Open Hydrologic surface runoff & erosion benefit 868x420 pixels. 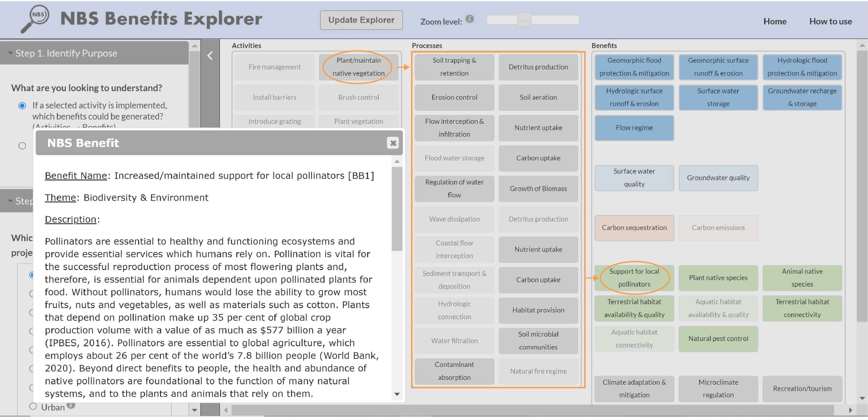(x=634, y=97)
